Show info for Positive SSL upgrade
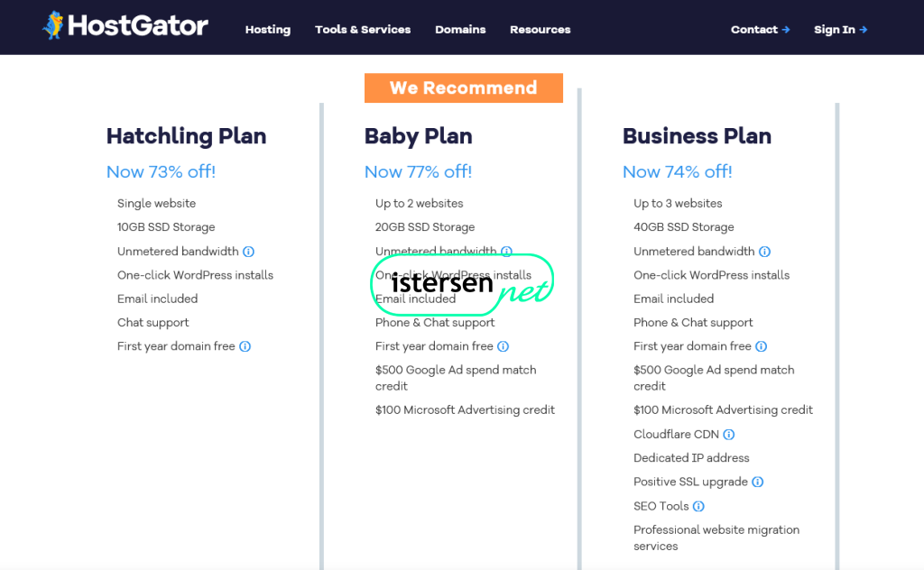This screenshot has width=924, height=570. coord(758,482)
